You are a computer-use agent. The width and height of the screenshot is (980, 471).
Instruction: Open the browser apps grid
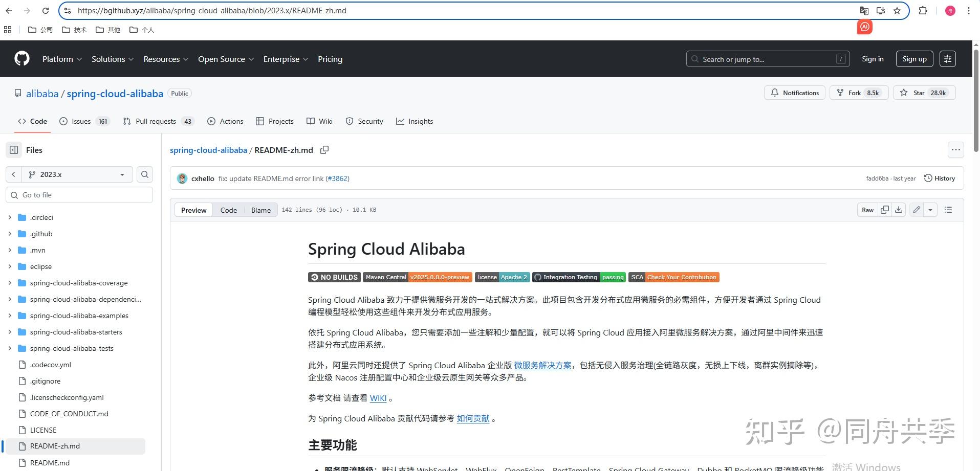coord(8,30)
